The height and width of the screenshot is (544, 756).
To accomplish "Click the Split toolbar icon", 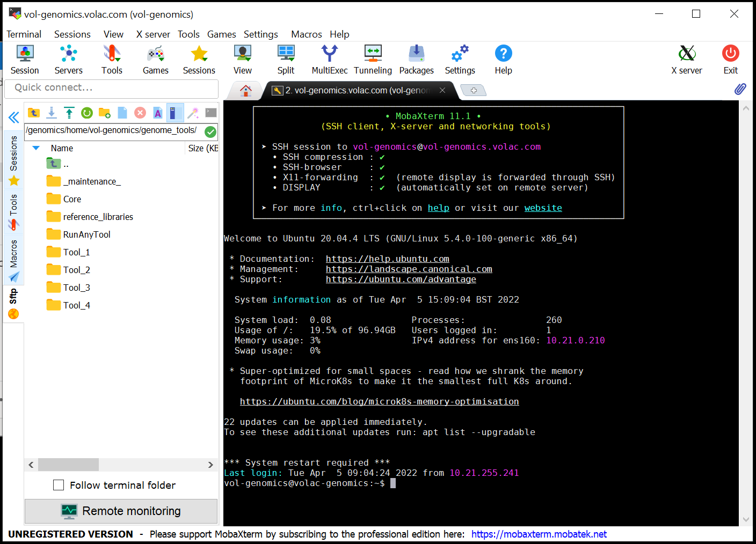I will coord(286,60).
